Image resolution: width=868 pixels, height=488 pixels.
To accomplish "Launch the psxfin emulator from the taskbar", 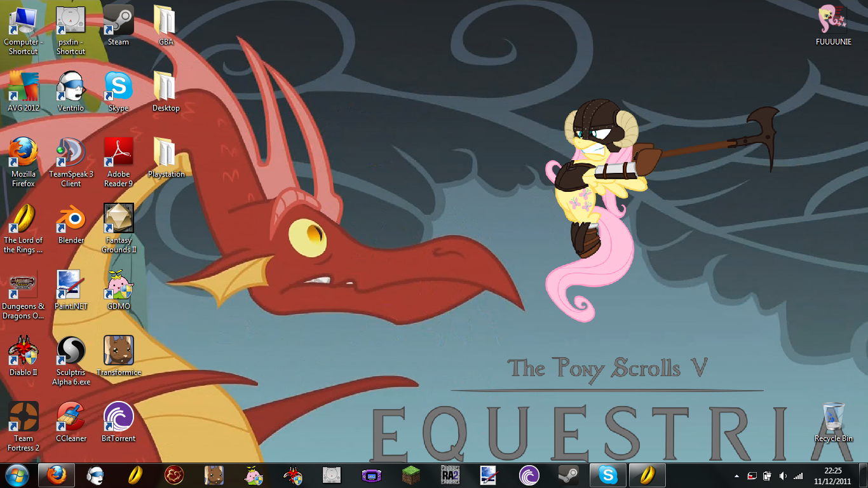I will 332,475.
